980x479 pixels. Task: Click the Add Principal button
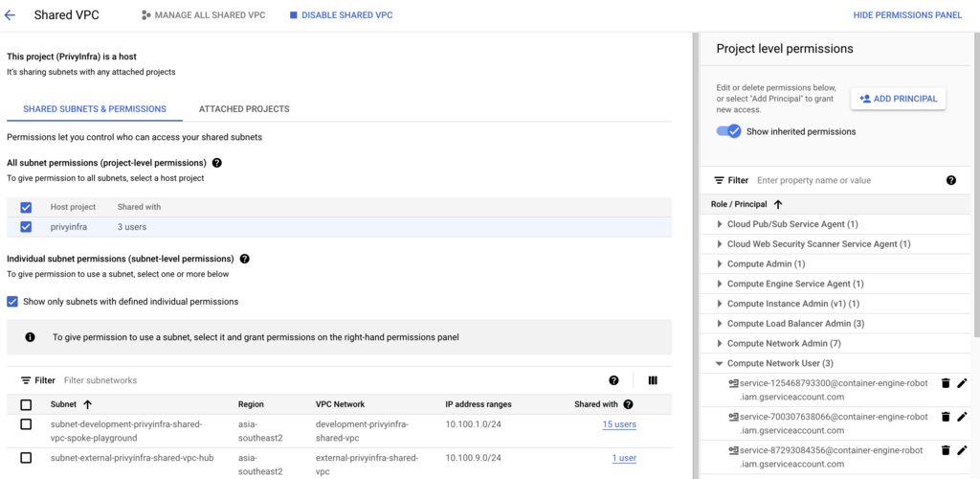(898, 99)
